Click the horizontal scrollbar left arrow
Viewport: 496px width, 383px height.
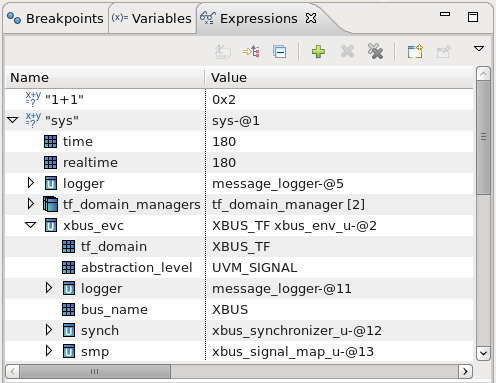pyautogui.click(x=13, y=371)
